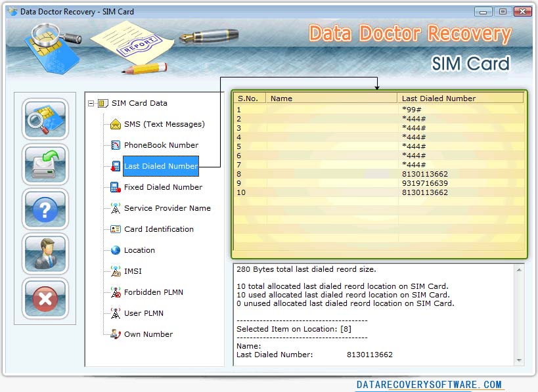Click the Card Identification icon
The width and height of the screenshot is (538, 392).
[x=116, y=229]
